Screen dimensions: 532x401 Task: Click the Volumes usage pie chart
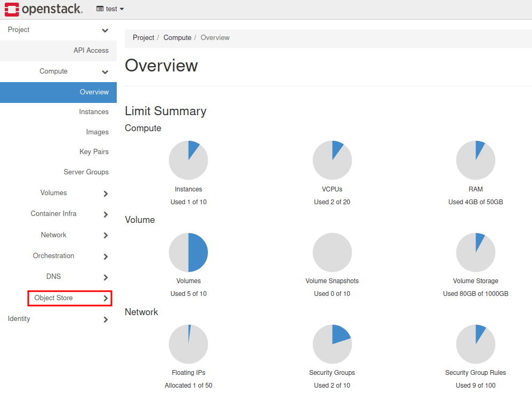[x=188, y=252]
